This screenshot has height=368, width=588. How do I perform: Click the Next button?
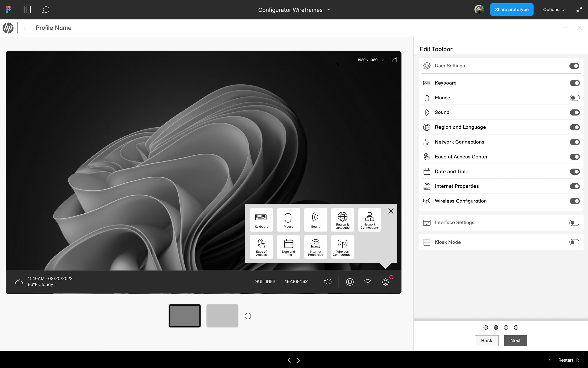(515, 340)
